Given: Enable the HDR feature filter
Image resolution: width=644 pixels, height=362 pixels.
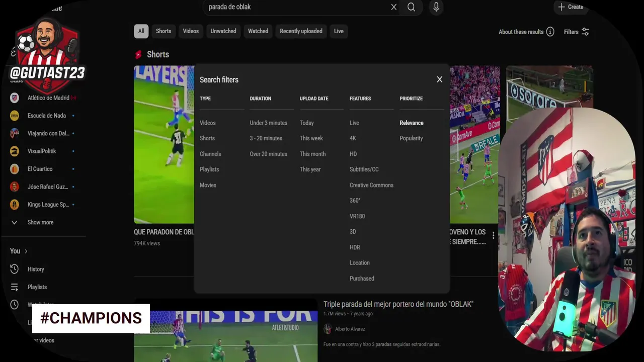Looking at the screenshot, I should 355,247.
